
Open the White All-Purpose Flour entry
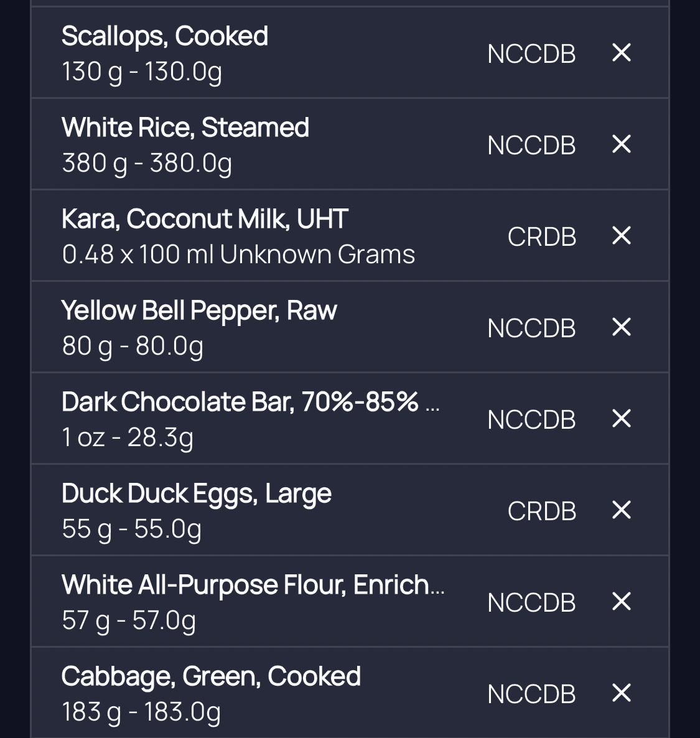(x=350, y=601)
